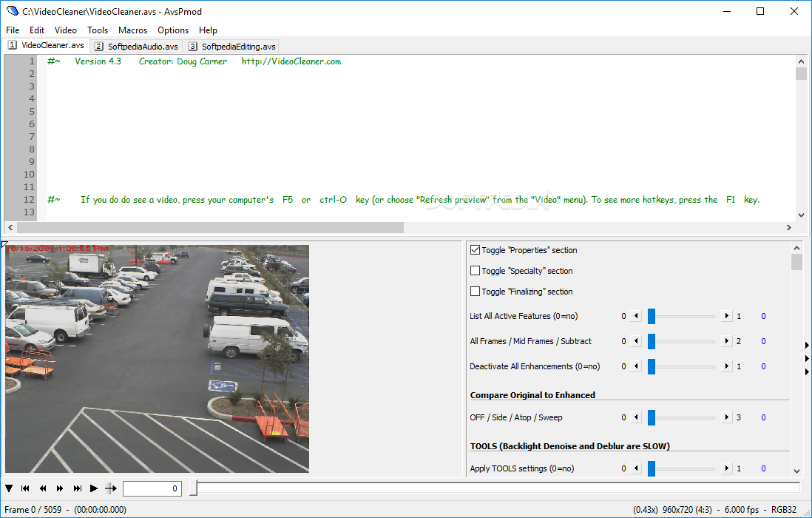Uncheck Toggle "Properties" section checkbox
The height and width of the screenshot is (518, 812).
475,249
